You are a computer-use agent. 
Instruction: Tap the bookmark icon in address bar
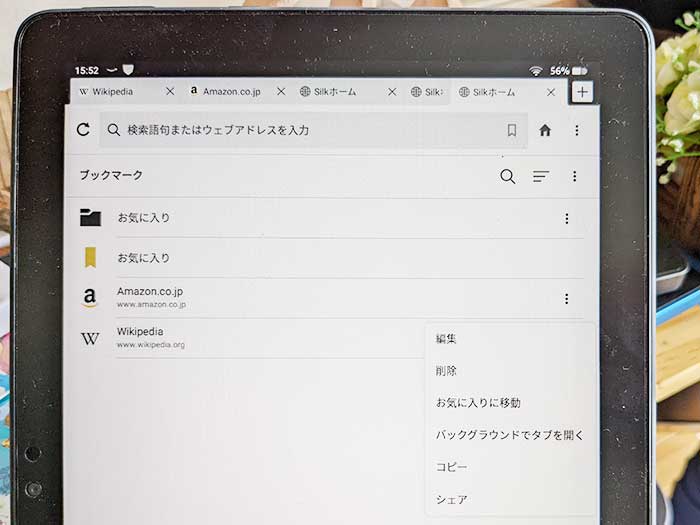pos(512,130)
